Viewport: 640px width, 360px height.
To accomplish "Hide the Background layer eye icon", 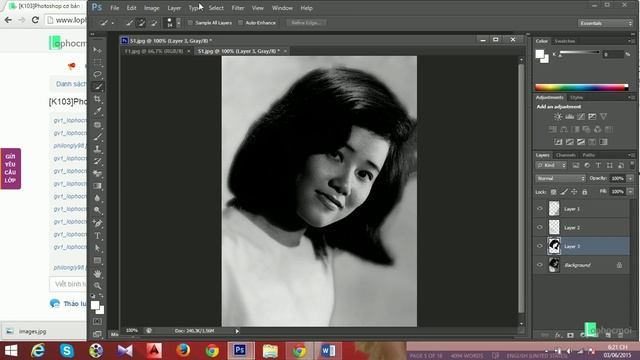I will [x=540, y=265].
